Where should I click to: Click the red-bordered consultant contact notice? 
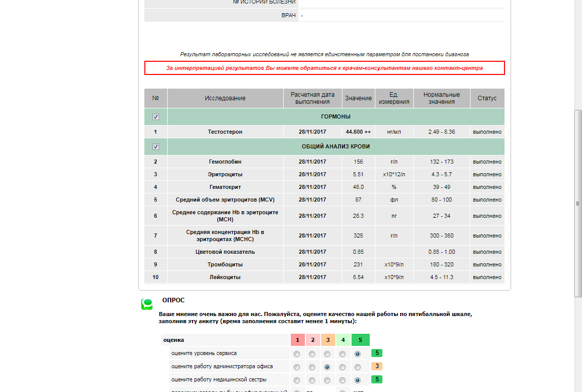[324, 68]
